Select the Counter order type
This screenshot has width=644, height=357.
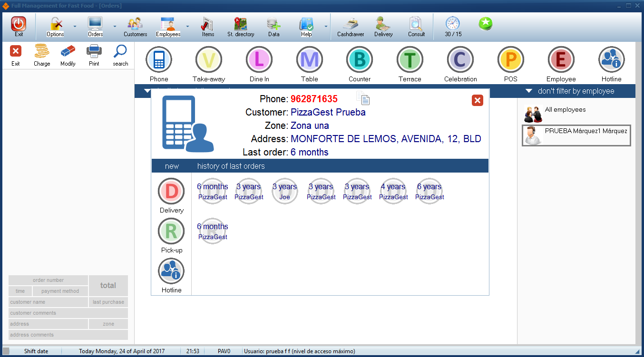click(x=360, y=60)
